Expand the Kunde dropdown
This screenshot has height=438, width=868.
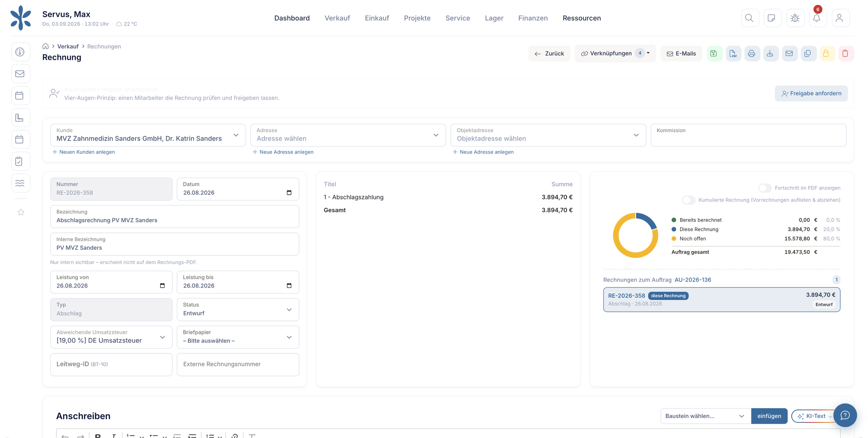coord(148,135)
